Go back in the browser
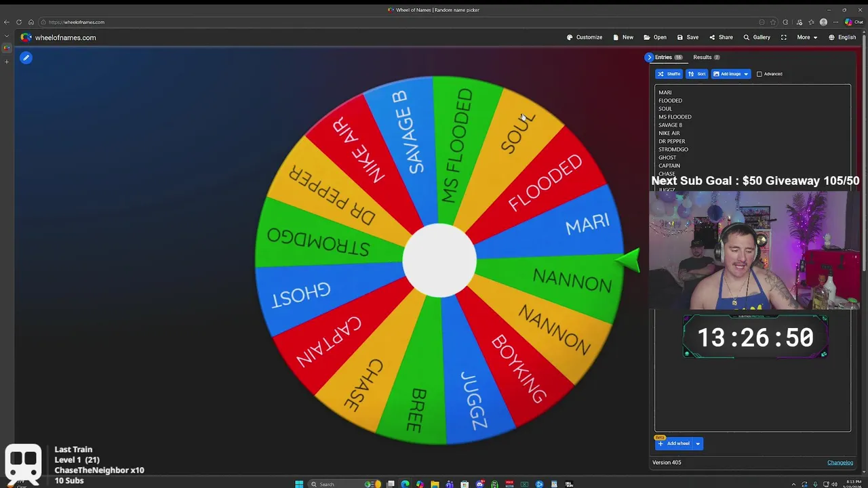The width and height of the screenshot is (868, 488). (x=7, y=22)
